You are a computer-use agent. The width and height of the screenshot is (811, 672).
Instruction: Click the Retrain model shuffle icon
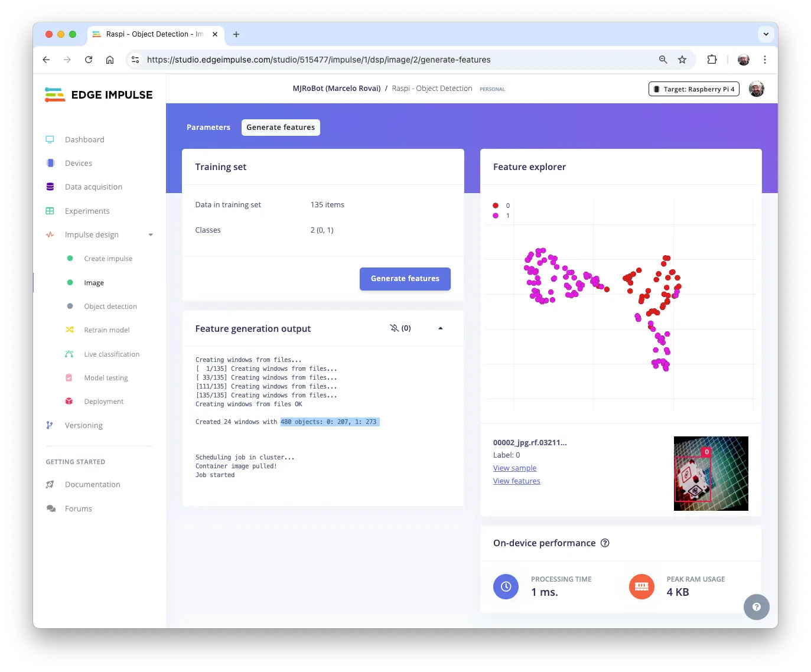70,330
